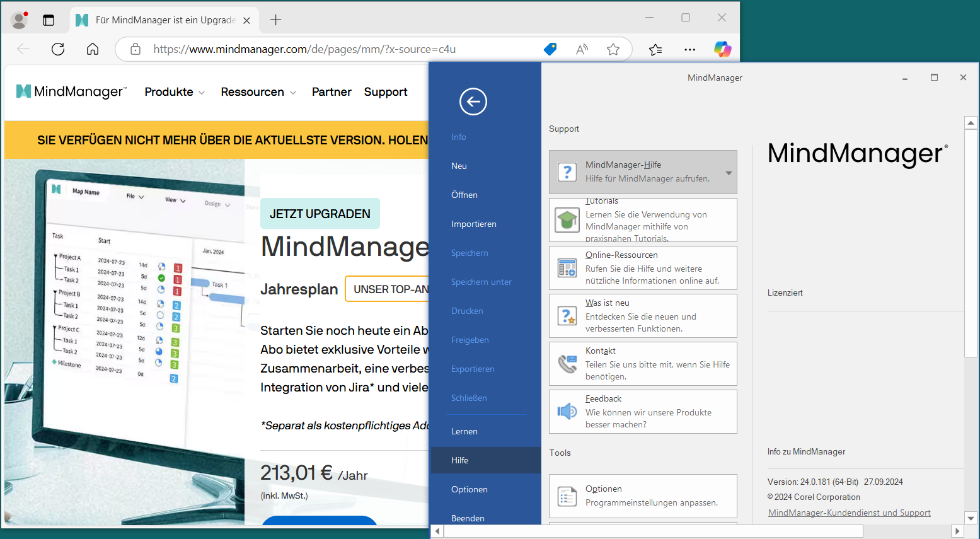The height and width of the screenshot is (539, 980).
Task: Select Schließen in backstage menu
Action: tap(469, 398)
